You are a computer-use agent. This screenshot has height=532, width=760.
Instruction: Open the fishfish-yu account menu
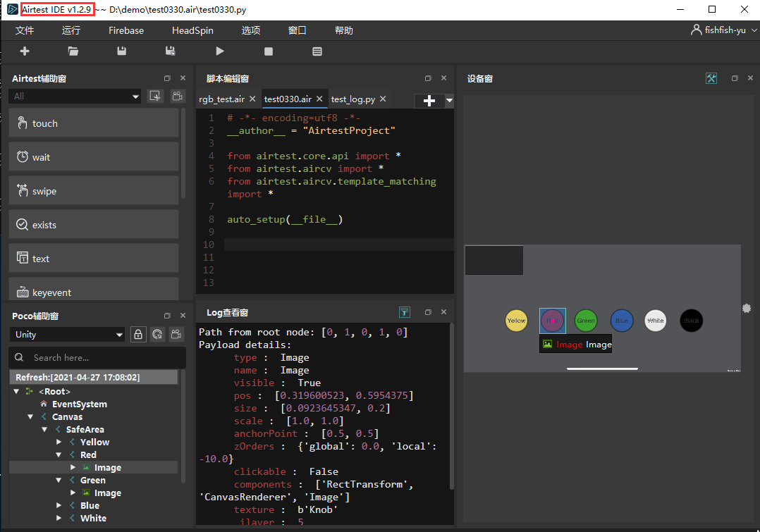click(x=723, y=30)
